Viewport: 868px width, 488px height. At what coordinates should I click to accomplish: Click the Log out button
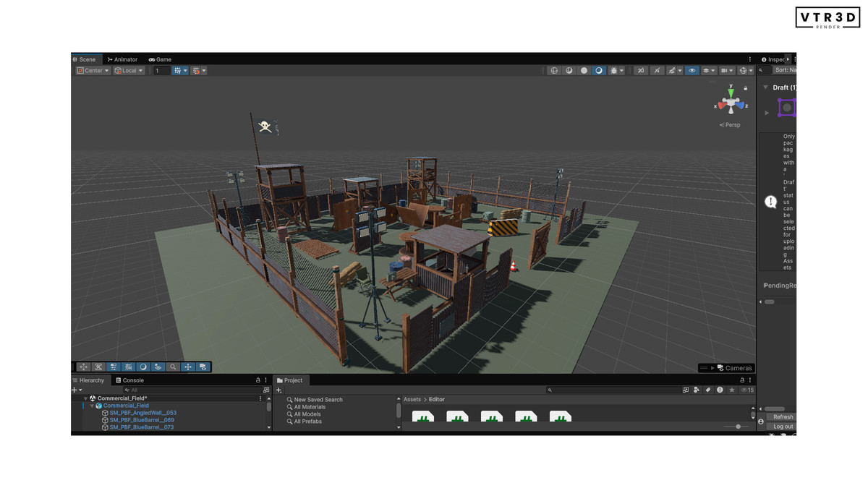click(x=783, y=427)
